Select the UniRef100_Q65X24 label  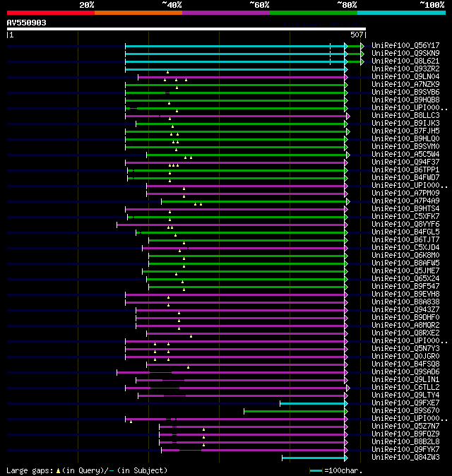[x=405, y=279]
